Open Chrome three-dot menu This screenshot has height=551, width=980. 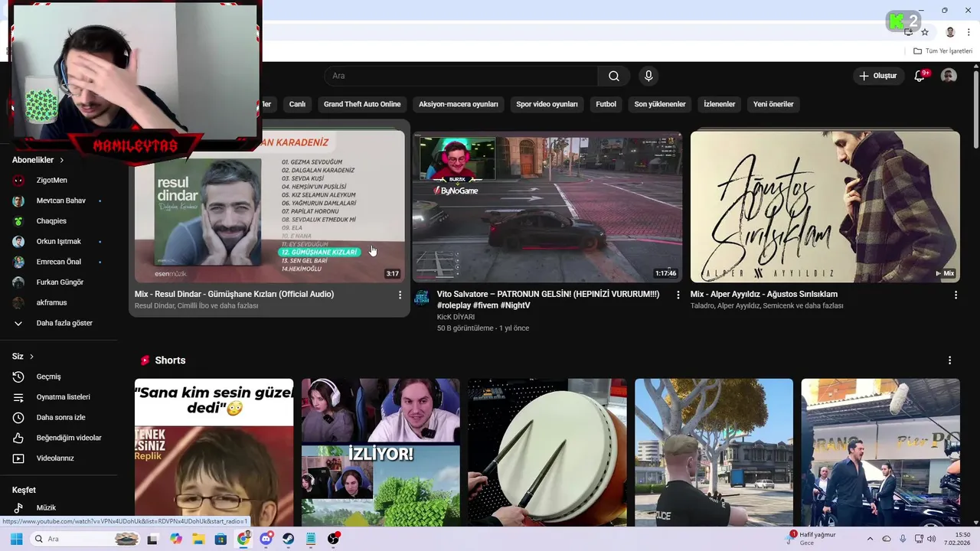(968, 32)
